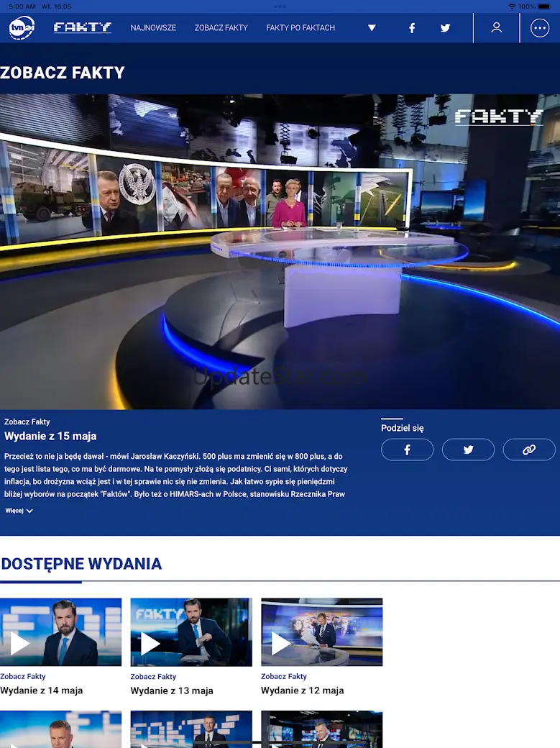Click the Wydanie z 14 maja title
Screen dimensions: 560x748
coord(42,690)
